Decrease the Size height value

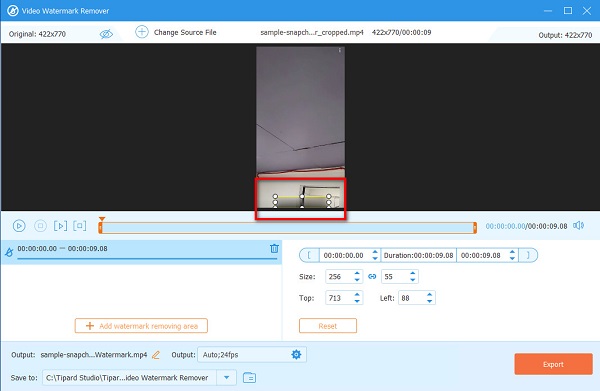[x=412, y=280]
